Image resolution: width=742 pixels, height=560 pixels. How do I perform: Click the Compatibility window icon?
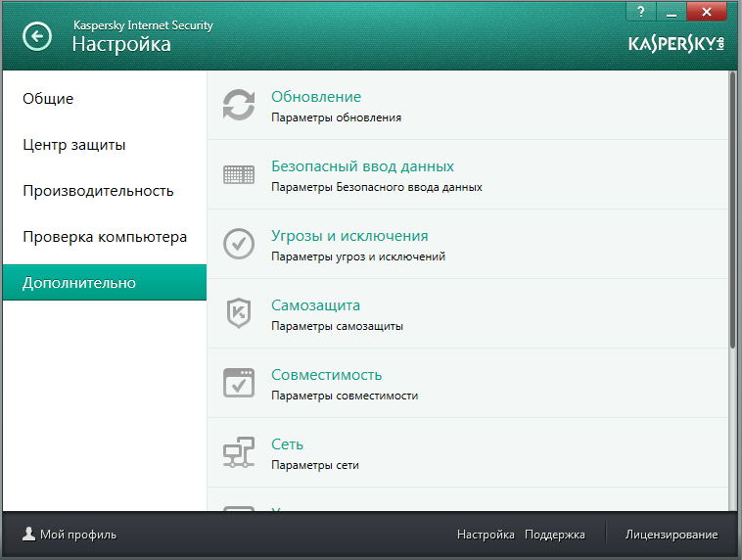[239, 383]
